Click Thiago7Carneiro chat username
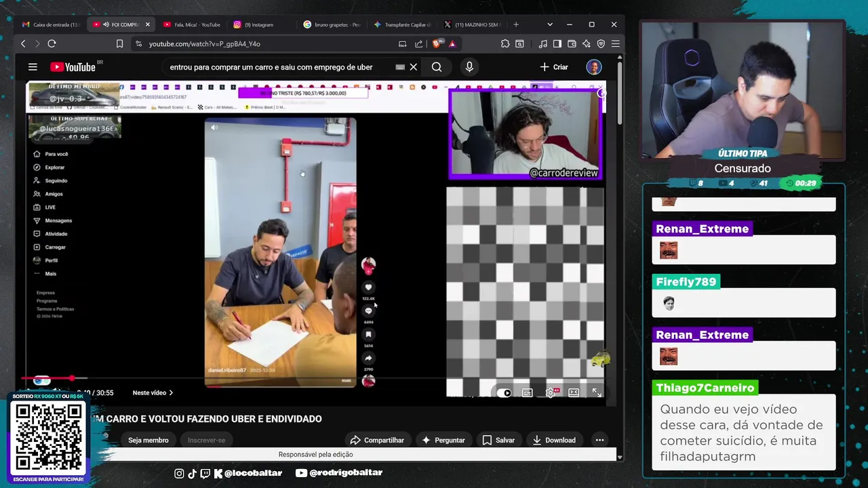868x488 pixels. pyautogui.click(x=705, y=388)
